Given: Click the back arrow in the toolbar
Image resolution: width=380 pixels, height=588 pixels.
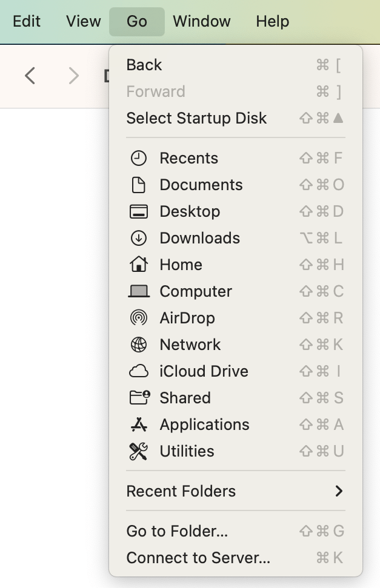Looking at the screenshot, I should 29,75.
